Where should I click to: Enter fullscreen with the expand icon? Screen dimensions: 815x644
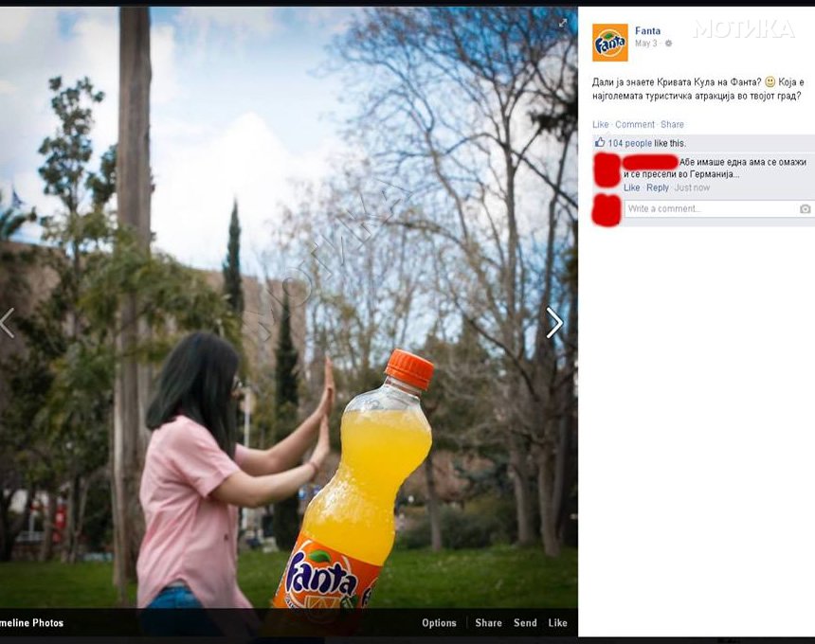tap(563, 23)
